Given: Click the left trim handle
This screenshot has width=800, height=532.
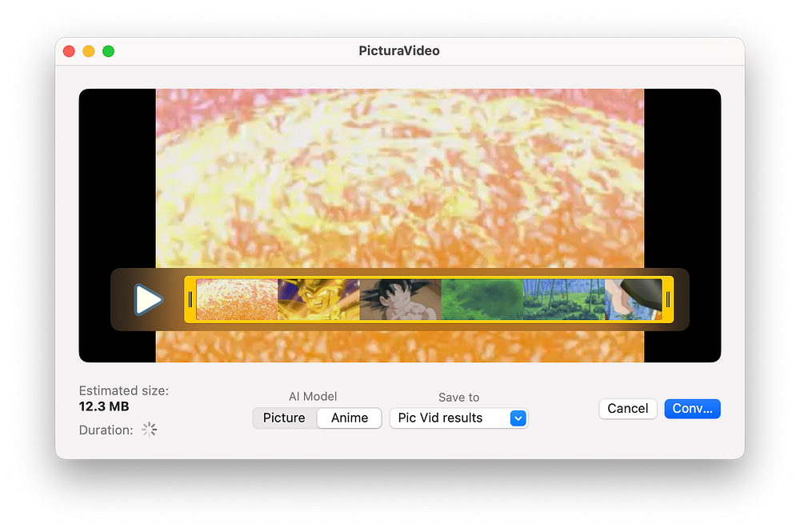Looking at the screenshot, I should coord(190,299).
